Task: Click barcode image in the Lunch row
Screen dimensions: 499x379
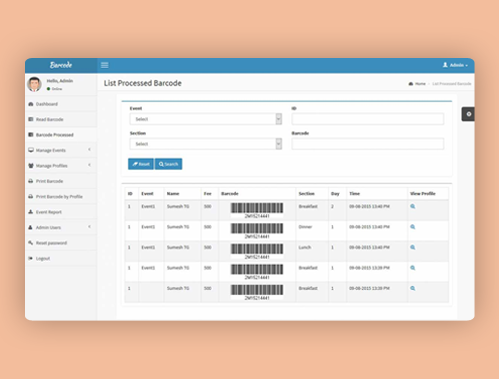Action: coord(257,251)
